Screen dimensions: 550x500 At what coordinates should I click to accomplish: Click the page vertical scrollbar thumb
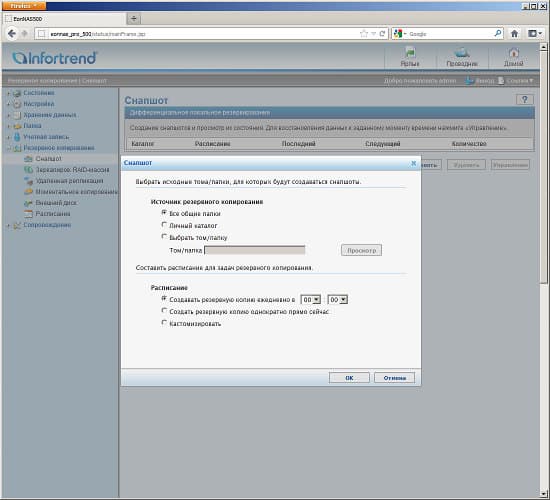(x=544, y=167)
